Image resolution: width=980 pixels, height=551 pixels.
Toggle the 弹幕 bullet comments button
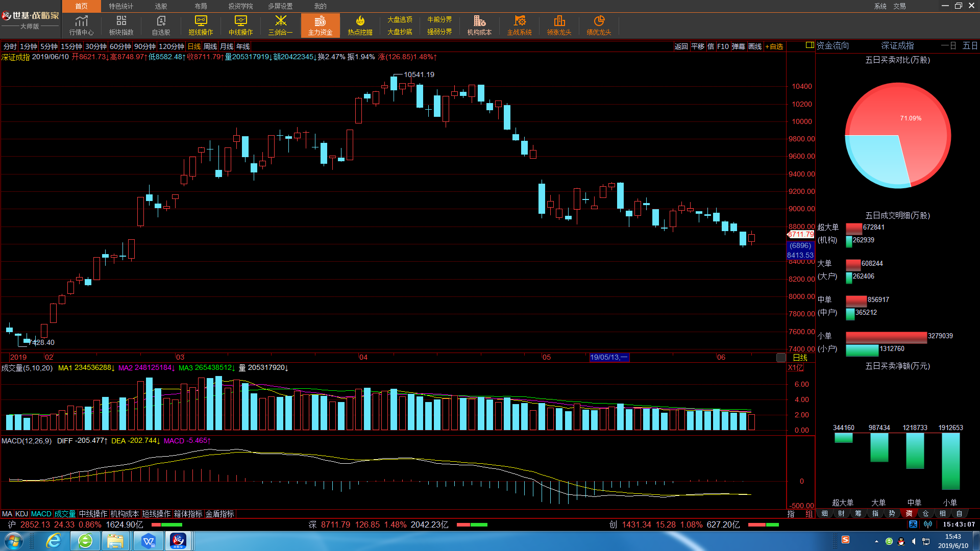[738, 46]
